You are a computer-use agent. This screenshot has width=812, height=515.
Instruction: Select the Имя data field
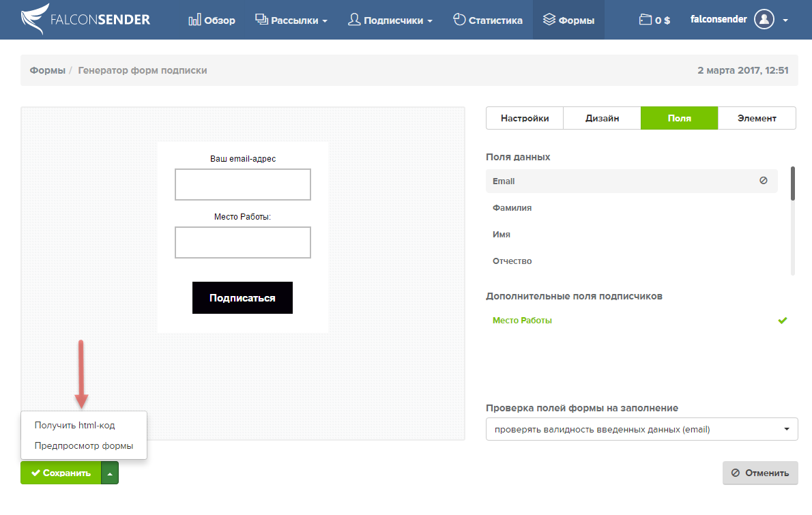(x=502, y=235)
